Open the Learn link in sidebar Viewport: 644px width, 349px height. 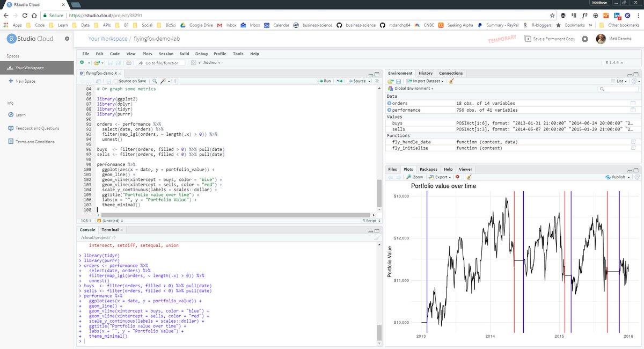click(17, 115)
